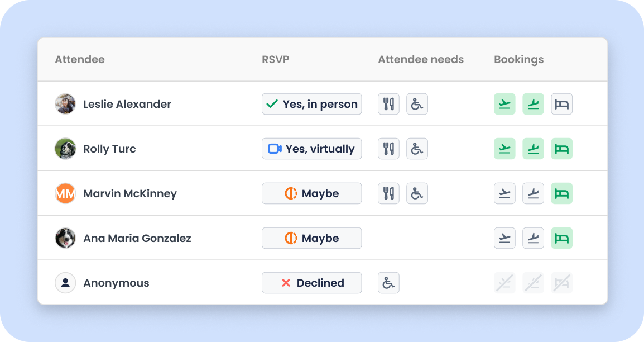Click Marvin McKinney's hotel bed booking icon

561,193
